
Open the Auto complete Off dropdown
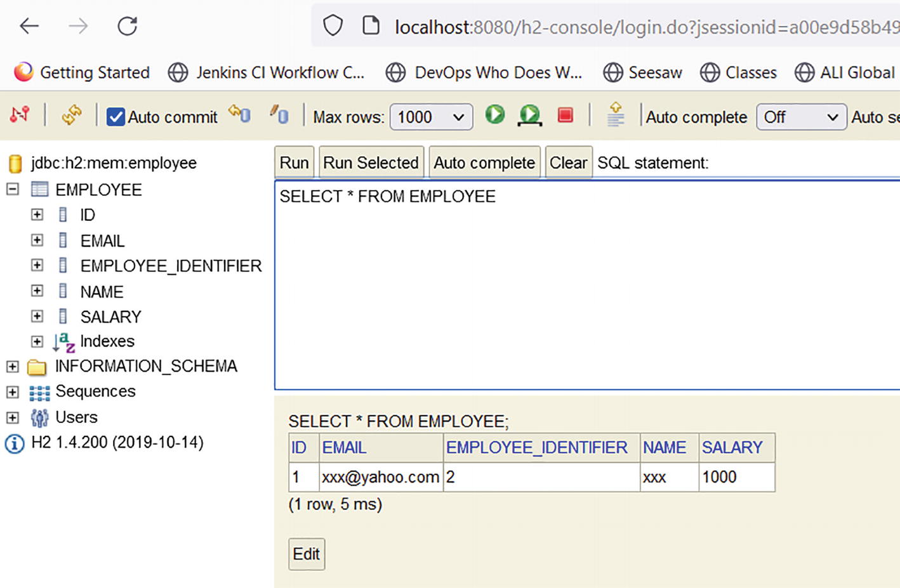(x=800, y=117)
